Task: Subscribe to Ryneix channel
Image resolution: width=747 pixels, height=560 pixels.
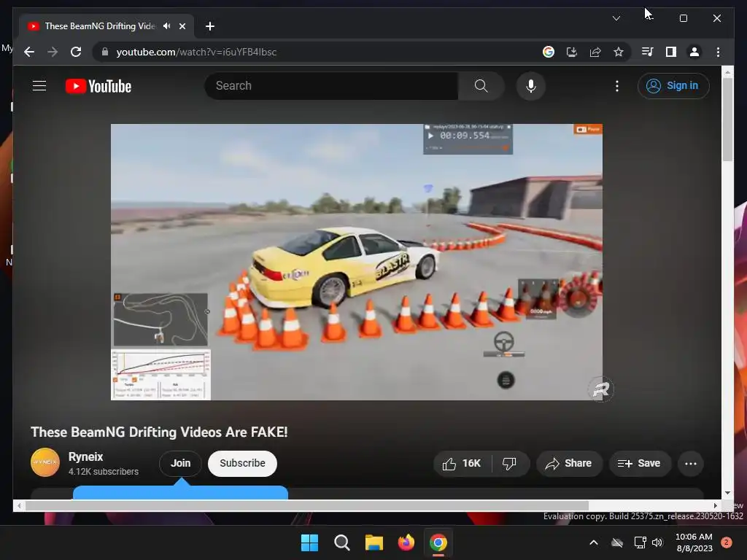Action: pyautogui.click(x=242, y=463)
